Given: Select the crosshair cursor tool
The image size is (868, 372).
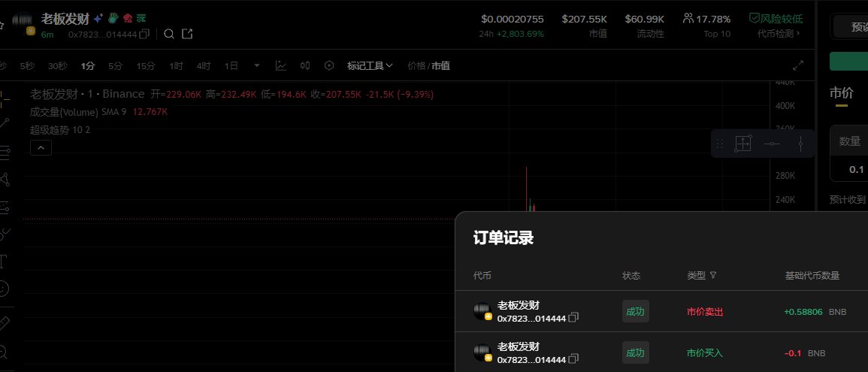Looking at the screenshot, I should [5, 100].
